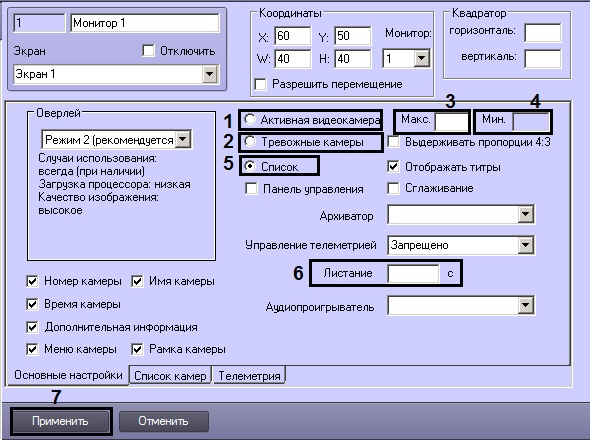Open the Телеметрия tab
This screenshot has height=440, width=590.
249,376
